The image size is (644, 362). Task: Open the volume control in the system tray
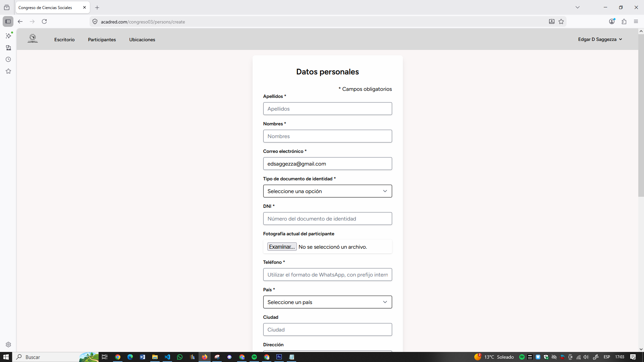pyautogui.click(x=586, y=357)
